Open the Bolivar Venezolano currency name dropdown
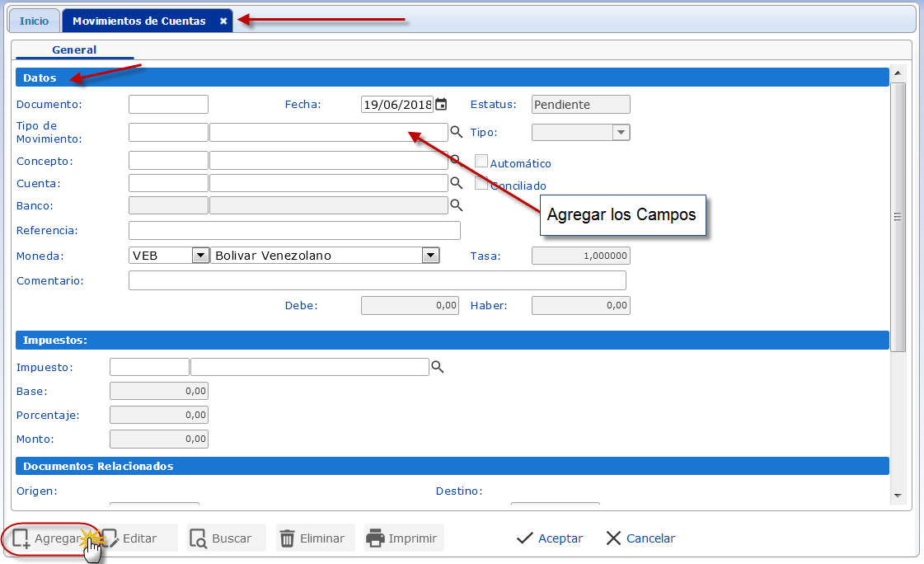This screenshot has height=564, width=924. 430,256
